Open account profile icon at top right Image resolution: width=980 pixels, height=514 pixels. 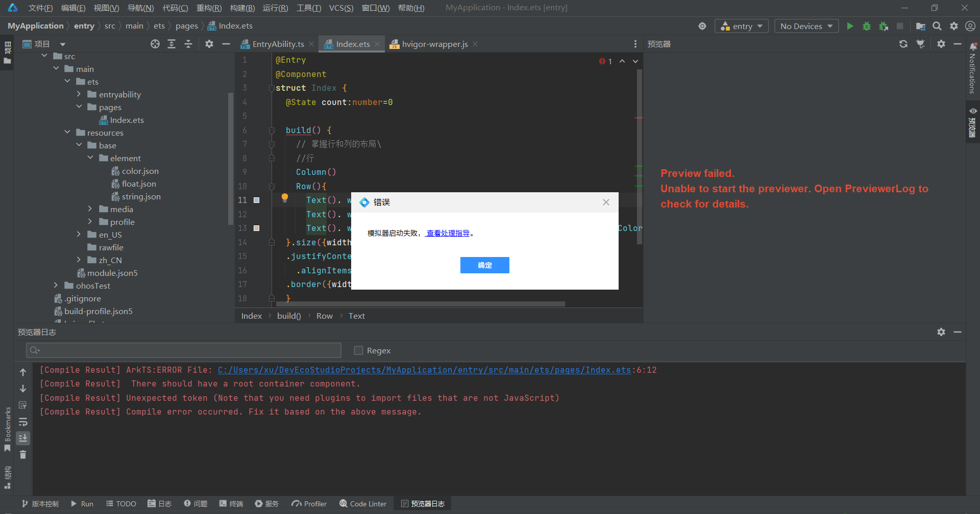(970, 26)
